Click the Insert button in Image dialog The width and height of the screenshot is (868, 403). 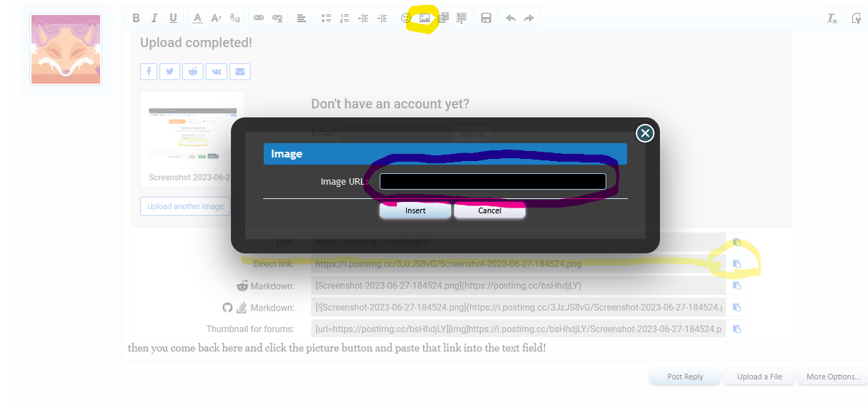(415, 210)
